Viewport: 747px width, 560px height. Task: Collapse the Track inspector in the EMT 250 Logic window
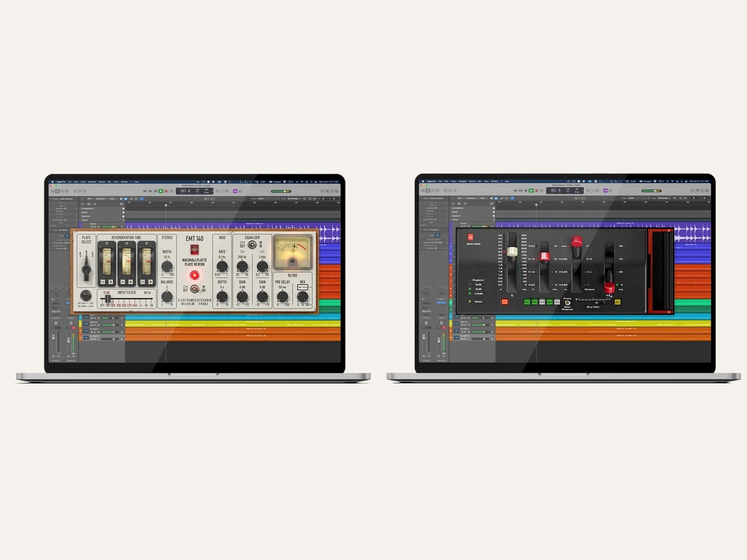point(420,230)
